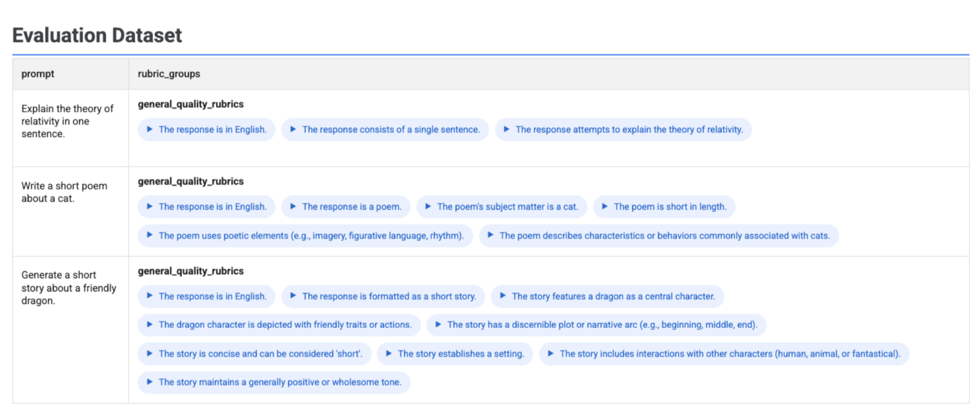Expand 'The poem is short in length' rubric
This screenshot has height=416, width=980.
(664, 207)
